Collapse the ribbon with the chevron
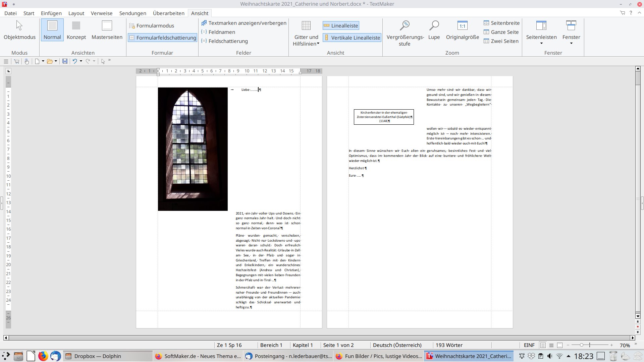 tap(639, 13)
